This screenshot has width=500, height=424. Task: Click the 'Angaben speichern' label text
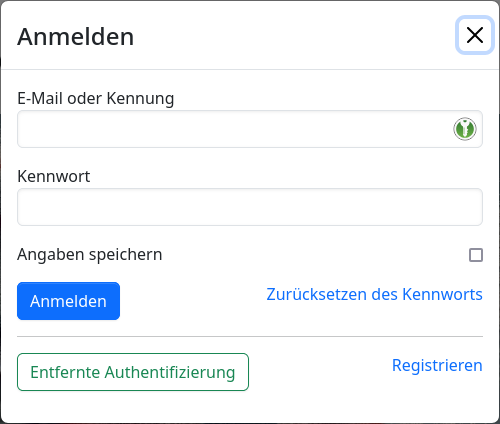[90, 255]
